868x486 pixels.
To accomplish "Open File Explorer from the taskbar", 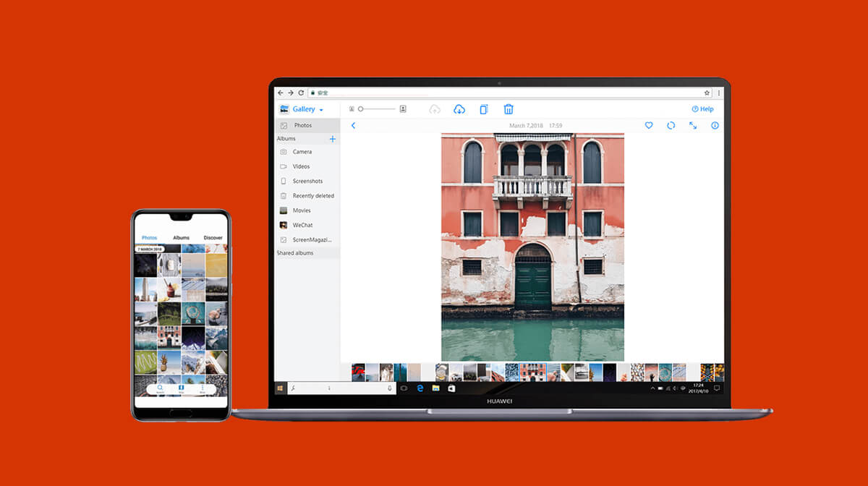I will pyautogui.click(x=436, y=388).
